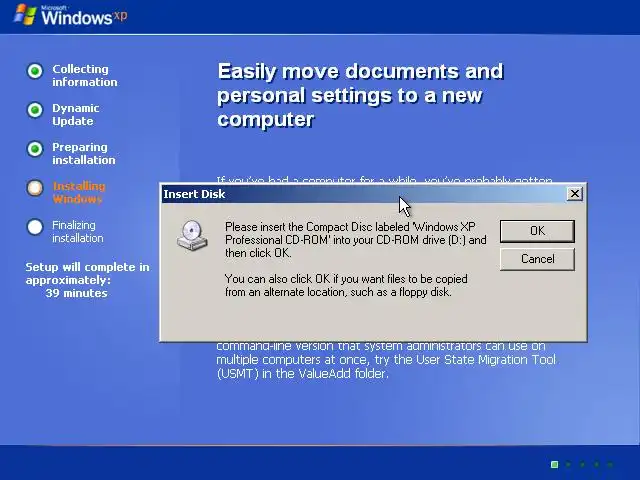Image resolution: width=640 pixels, height=480 pixels.
Task: Click the 'User State Migration Tool' text
Action: [x=486, y=360]
